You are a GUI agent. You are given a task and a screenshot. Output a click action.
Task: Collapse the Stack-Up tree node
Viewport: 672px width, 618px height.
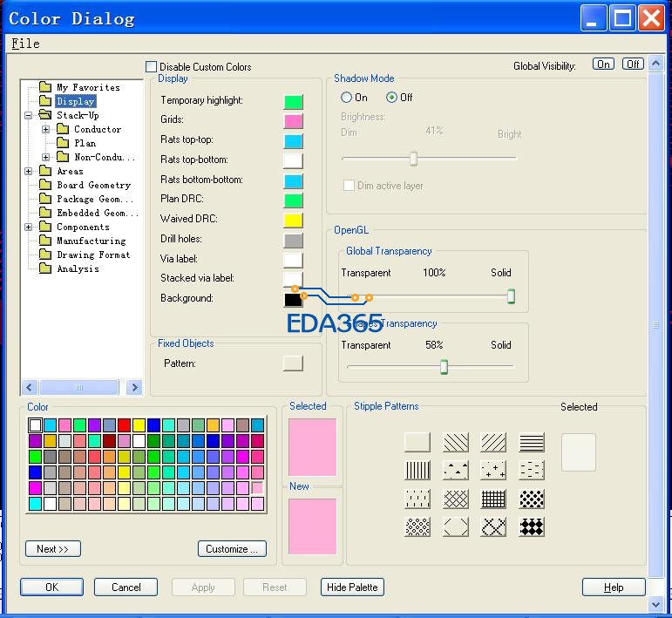[x=28, y=115]
